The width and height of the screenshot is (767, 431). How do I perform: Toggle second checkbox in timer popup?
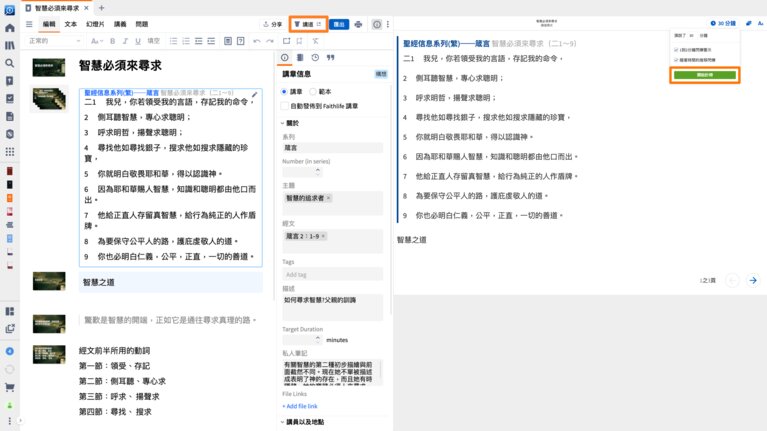pyautogui.click(x=676, y=60)
